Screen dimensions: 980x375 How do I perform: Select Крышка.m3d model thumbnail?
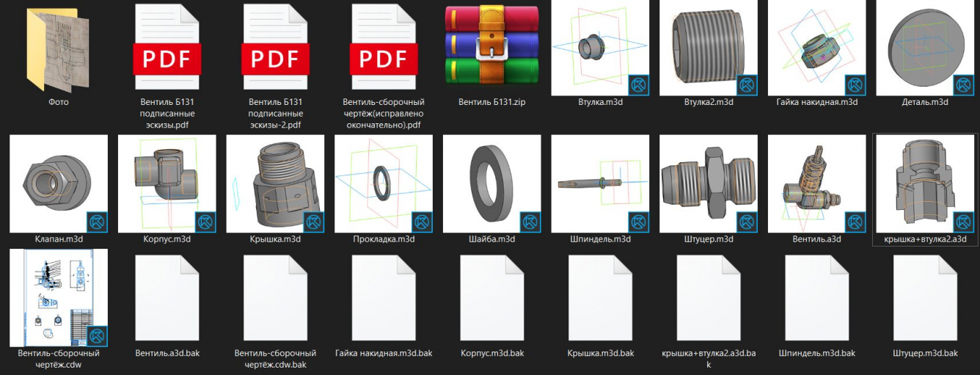pyautogui.click(x=276, y=183)
